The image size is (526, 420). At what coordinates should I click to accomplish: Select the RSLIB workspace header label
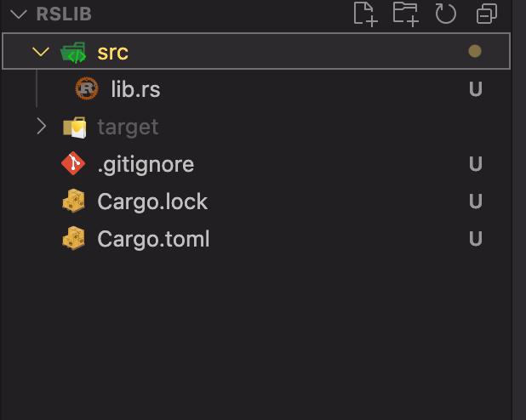coord(64,14)
